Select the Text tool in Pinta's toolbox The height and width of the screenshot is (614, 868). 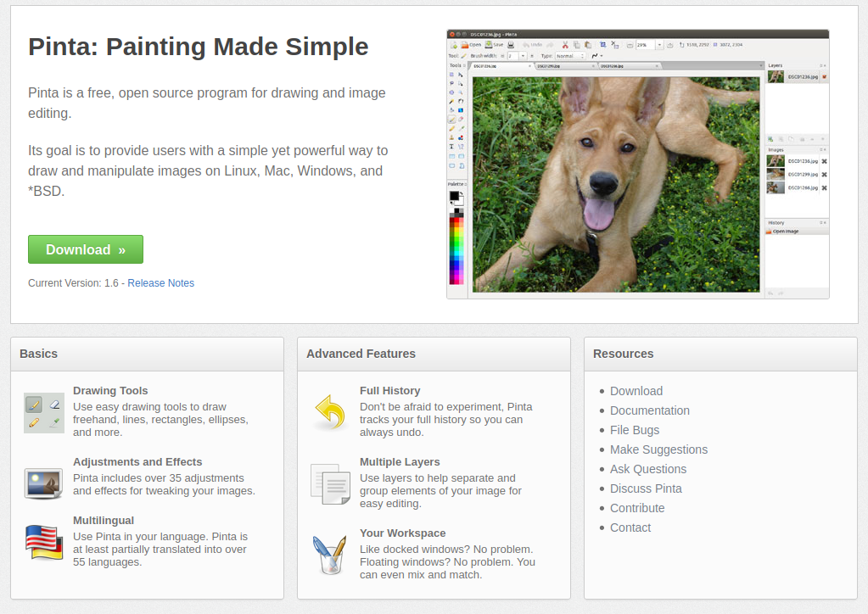pos(451,147)
